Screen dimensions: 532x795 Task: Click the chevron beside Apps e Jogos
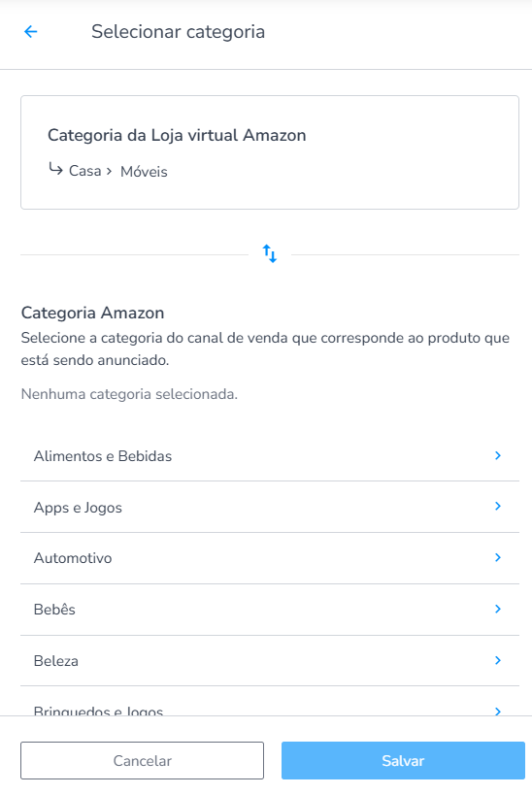[498, 506]
